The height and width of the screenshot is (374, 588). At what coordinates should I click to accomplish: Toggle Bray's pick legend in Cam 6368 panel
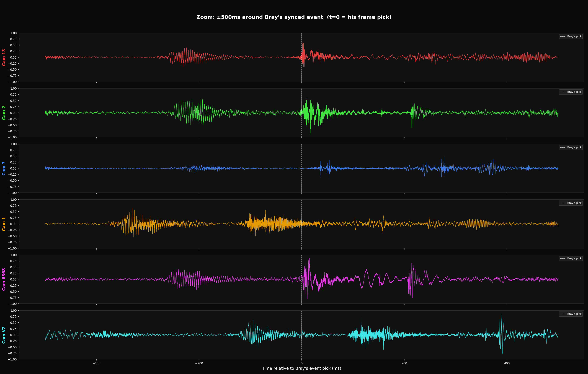571,258
